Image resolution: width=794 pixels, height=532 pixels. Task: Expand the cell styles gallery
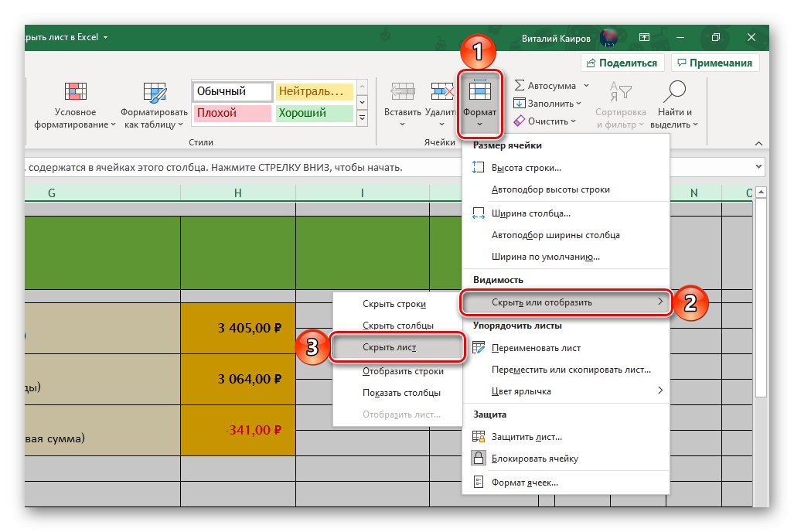click(x=362, y=118)
